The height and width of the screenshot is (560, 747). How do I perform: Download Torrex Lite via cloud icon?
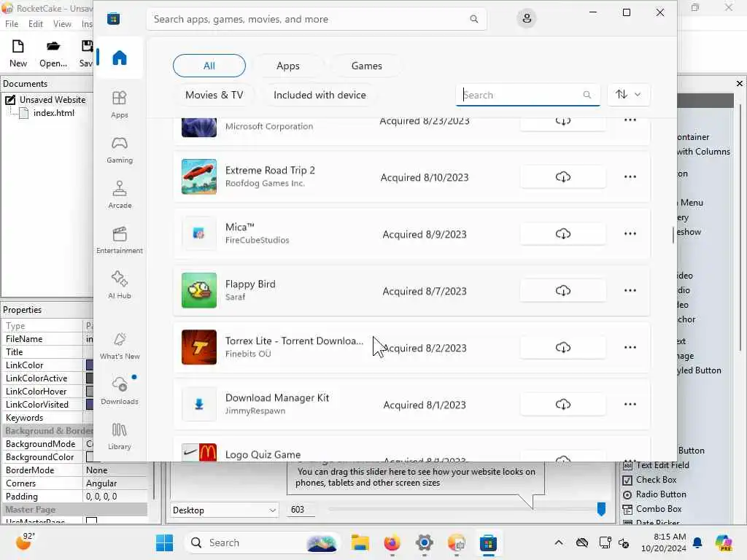tap(562, 348)
